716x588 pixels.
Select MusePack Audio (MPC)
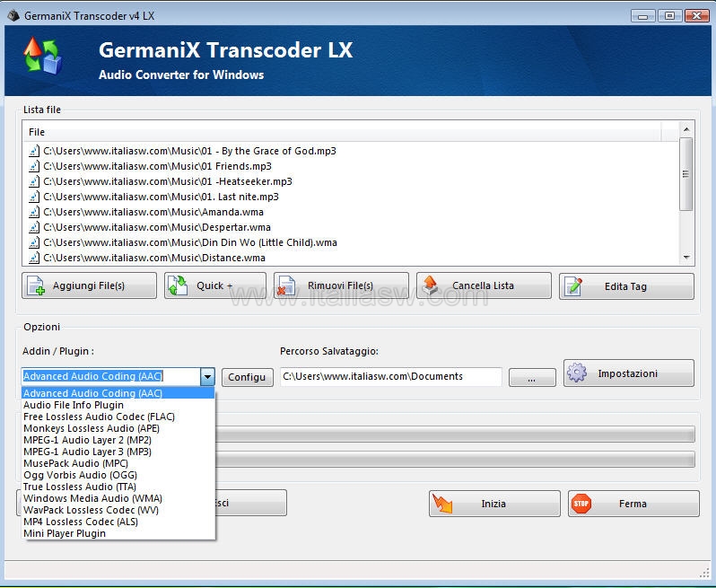tap(118, 463)
